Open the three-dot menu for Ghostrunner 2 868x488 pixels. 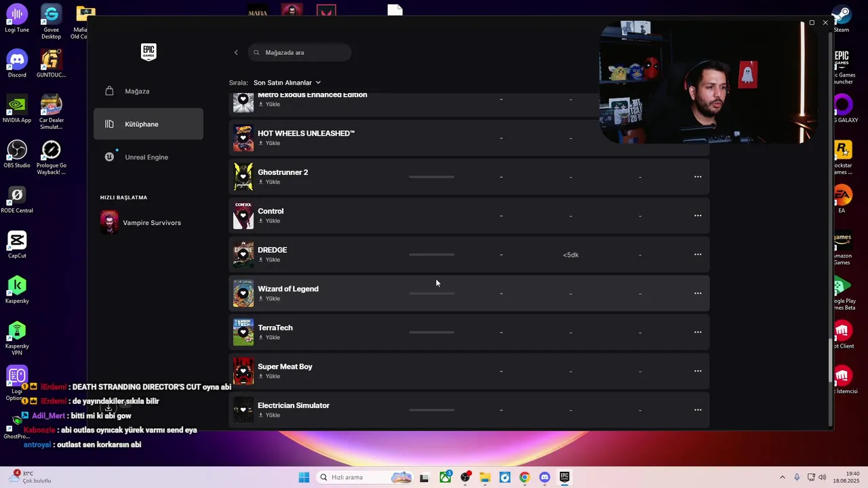[x=698, y=177]
